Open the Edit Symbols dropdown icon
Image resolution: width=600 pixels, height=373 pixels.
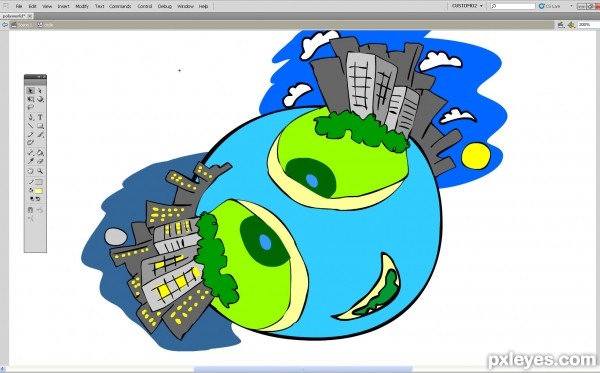click(571, 24)
